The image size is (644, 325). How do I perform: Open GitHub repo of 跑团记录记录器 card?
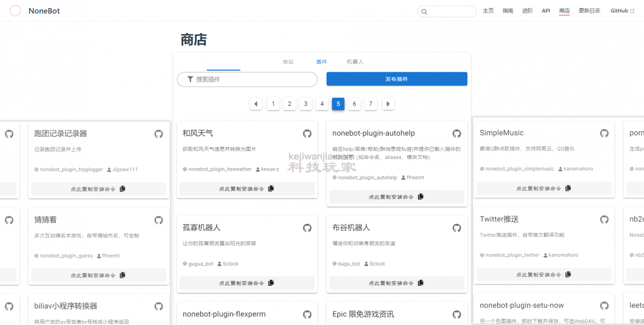158,134
